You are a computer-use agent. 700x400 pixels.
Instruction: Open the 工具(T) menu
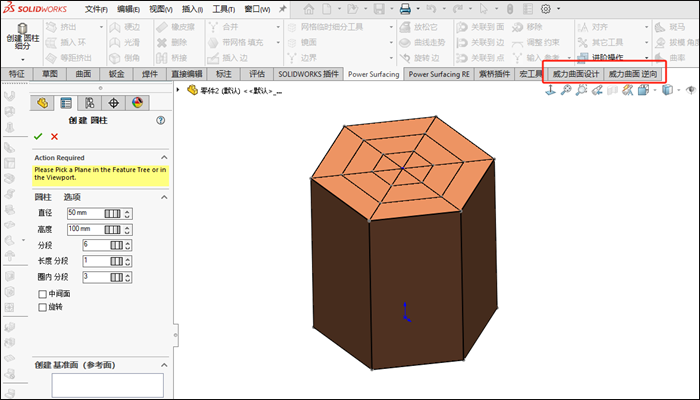point(224,9)
